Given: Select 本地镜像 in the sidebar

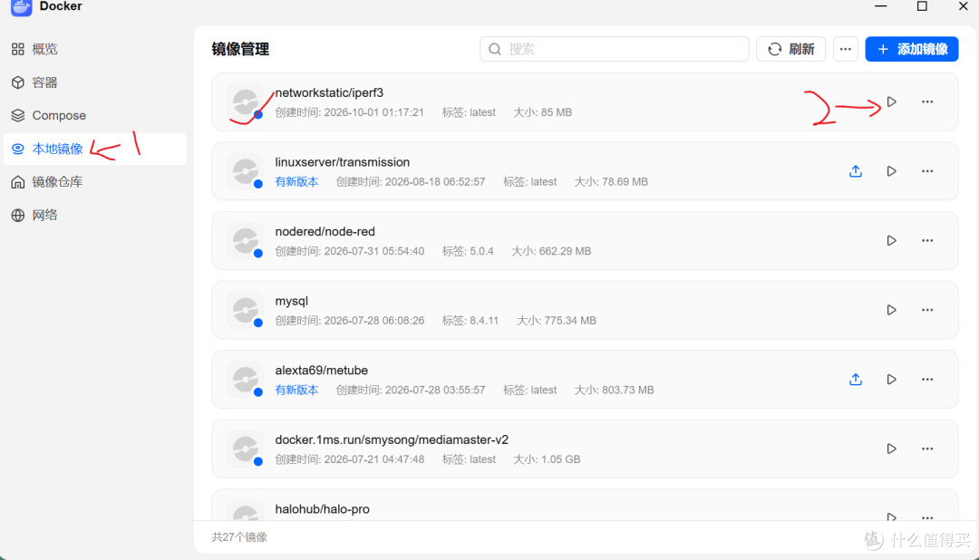Looking at the screenshot, I should point(95,149).
